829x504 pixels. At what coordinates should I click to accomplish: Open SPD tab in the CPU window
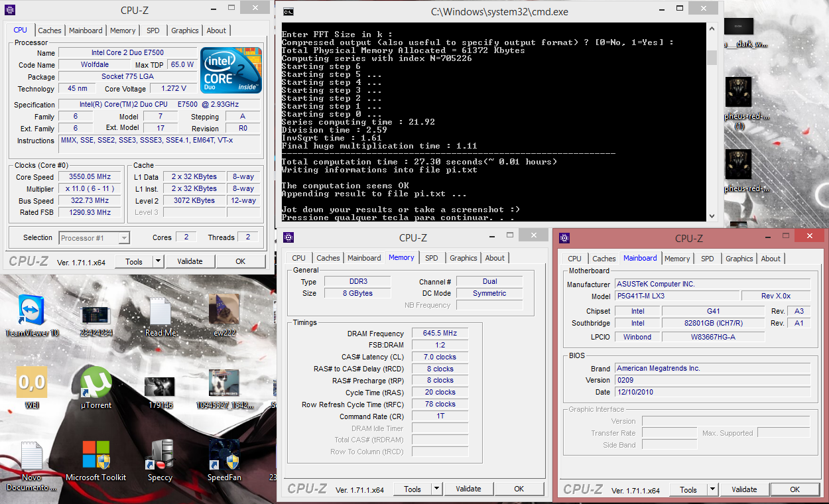(x=153, y=31)
